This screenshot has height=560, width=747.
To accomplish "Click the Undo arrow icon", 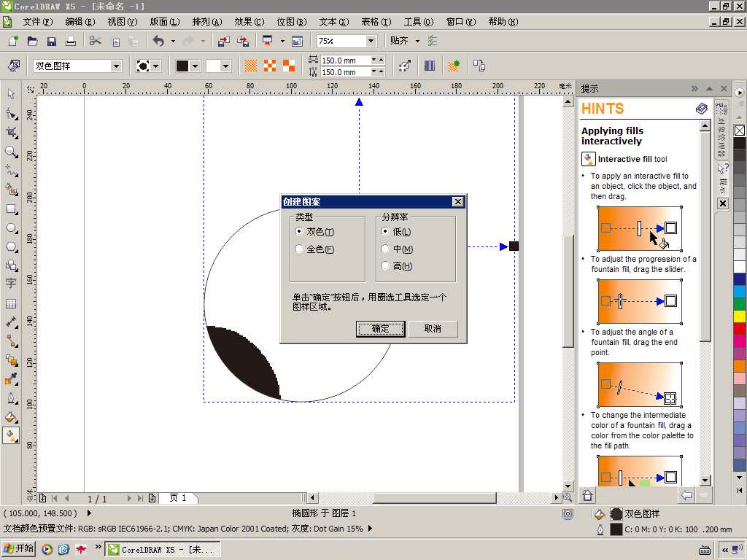I will click(x=158, y=42).
